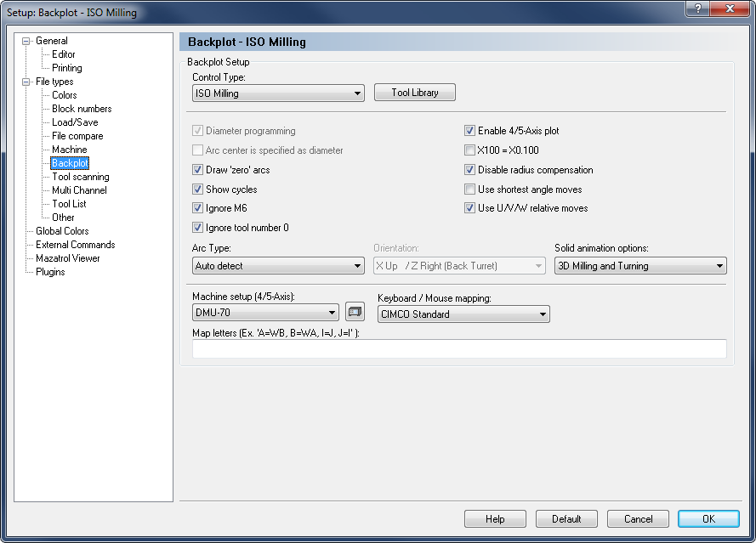Open the Solid animation options dropdown
This screenshot has height=543, width=756.
pos(640,265)
